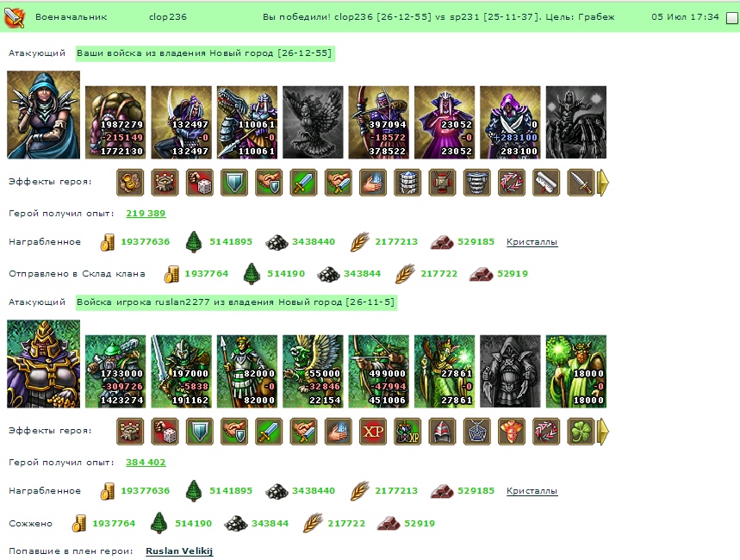
Task: Click the helmet effect icon in second row
Action: point(442,432)
